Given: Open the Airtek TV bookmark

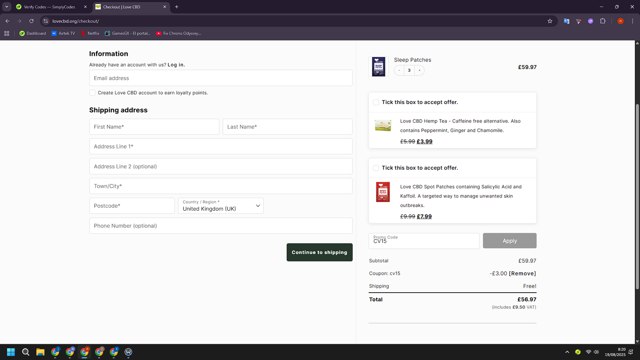Looking at the screenshot, I should 63,33.
